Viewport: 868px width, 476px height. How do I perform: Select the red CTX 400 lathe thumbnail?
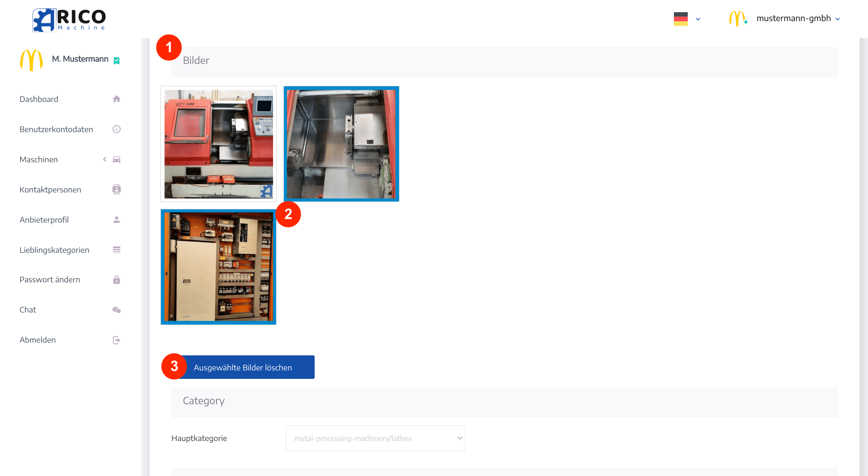click(x=219, y=144)
